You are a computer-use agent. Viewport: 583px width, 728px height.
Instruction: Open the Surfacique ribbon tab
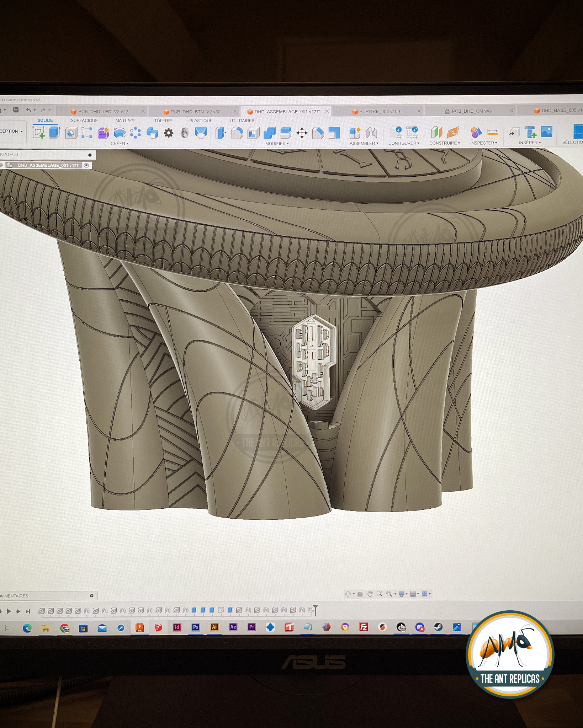(x=84, y=121)
